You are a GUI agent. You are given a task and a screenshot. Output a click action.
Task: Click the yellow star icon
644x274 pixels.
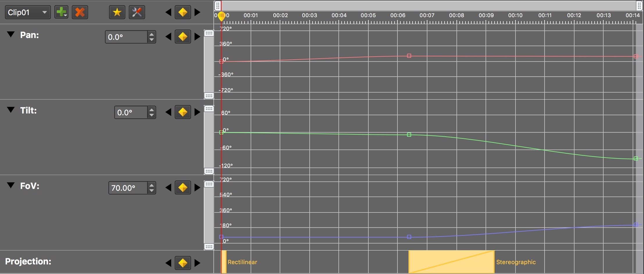coord(117,12)
